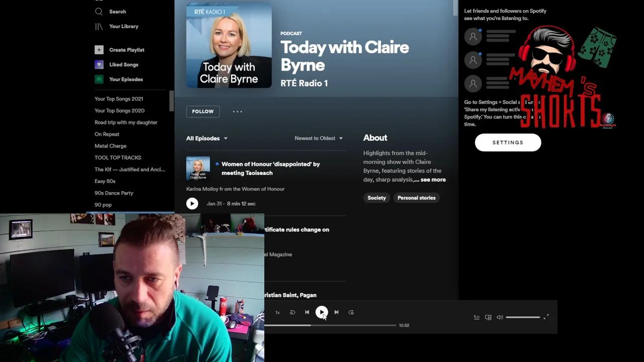Viewport: 644px width, 362px height.
Task: Open the All Episodes filter dropdown
Action: tap(206, 138)
